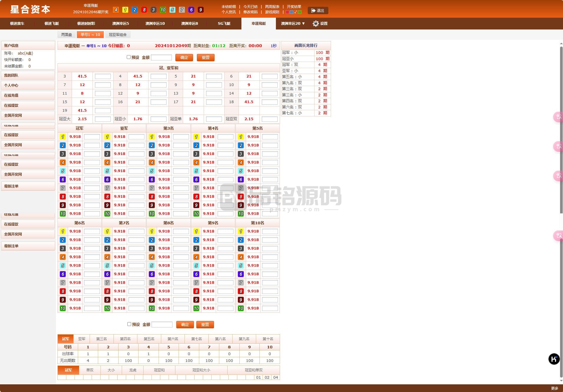Click 更多 in the bottom bar
The width and height of the screenshot is (563, 392).
point(554,388)
